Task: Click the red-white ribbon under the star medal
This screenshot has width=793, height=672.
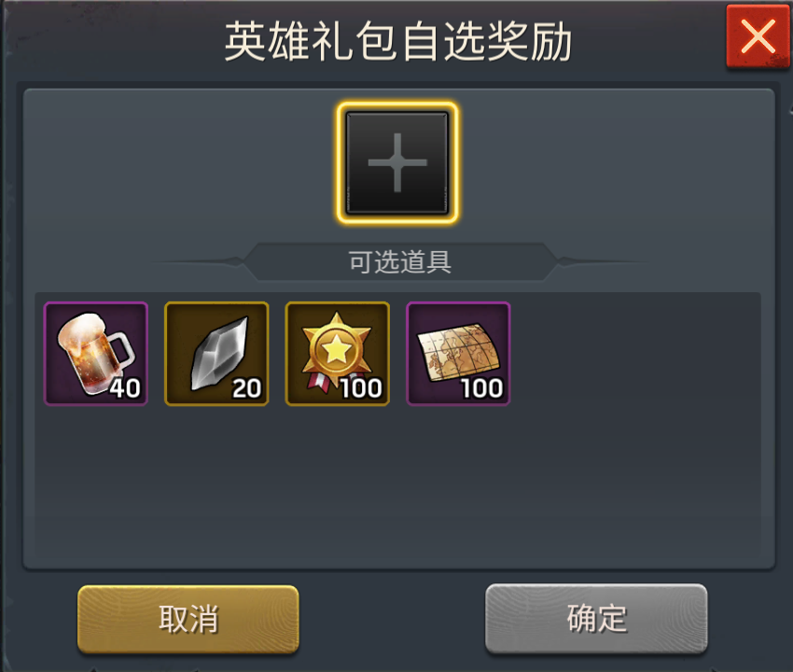Action: click(x=316, y=381)
